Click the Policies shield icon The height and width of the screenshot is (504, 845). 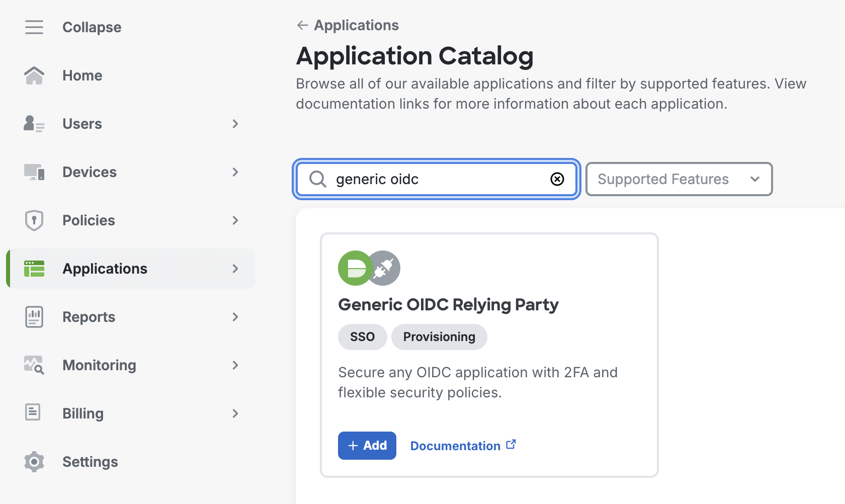[x=34, y=220]
